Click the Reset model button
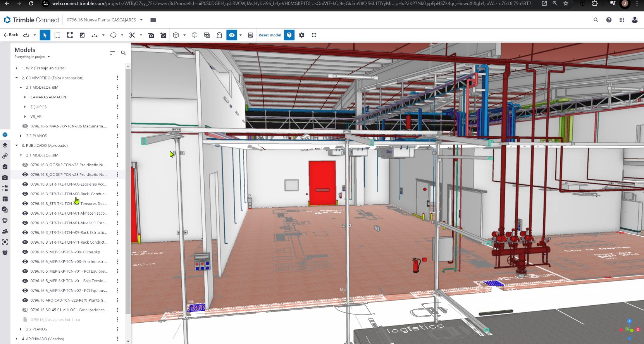The width and height of the screenshot is (644, 344). point(270,35)
